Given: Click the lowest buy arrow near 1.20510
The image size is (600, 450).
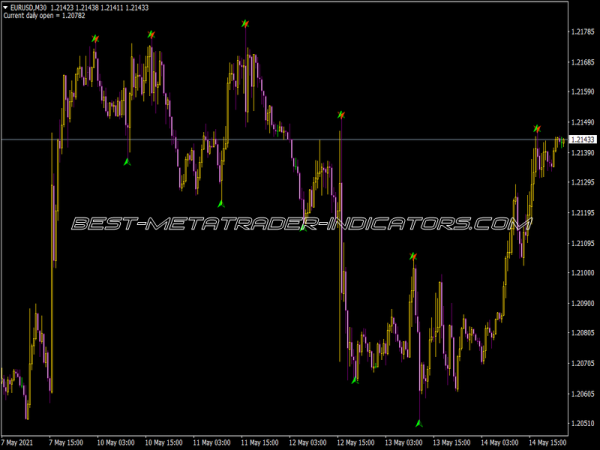Looking at the screenshot, I should pos(419,423).
